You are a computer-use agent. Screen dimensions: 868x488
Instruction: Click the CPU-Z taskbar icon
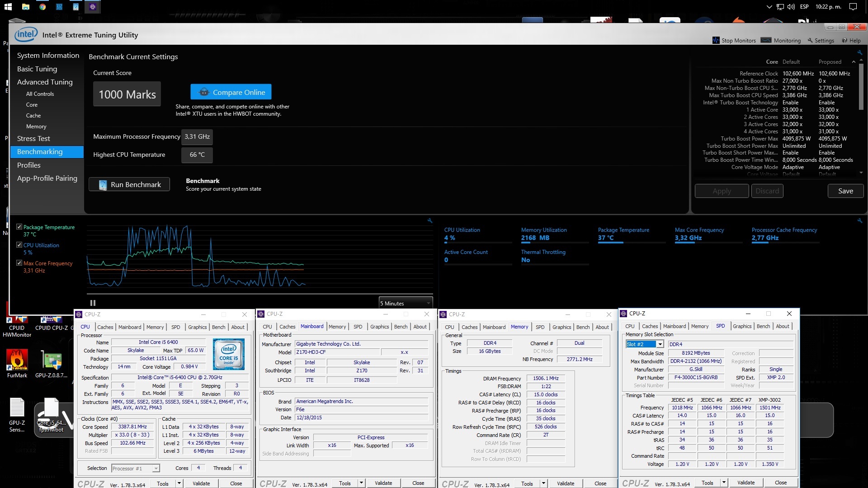click(93, 7)
